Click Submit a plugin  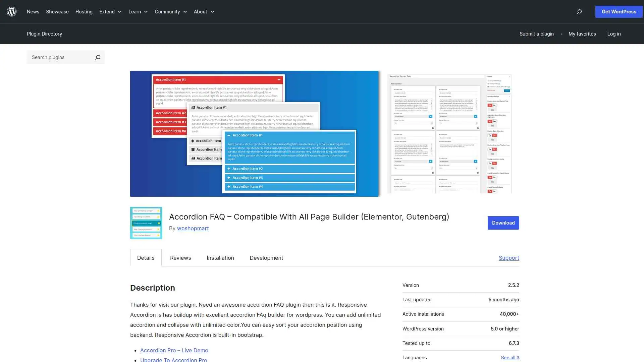pos(536,34)
